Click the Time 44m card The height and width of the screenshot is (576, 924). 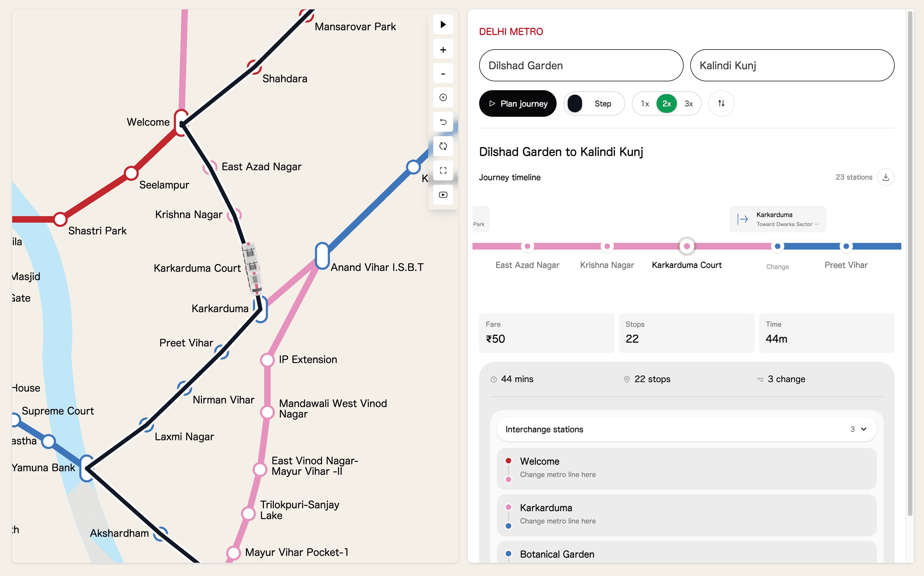827,333
